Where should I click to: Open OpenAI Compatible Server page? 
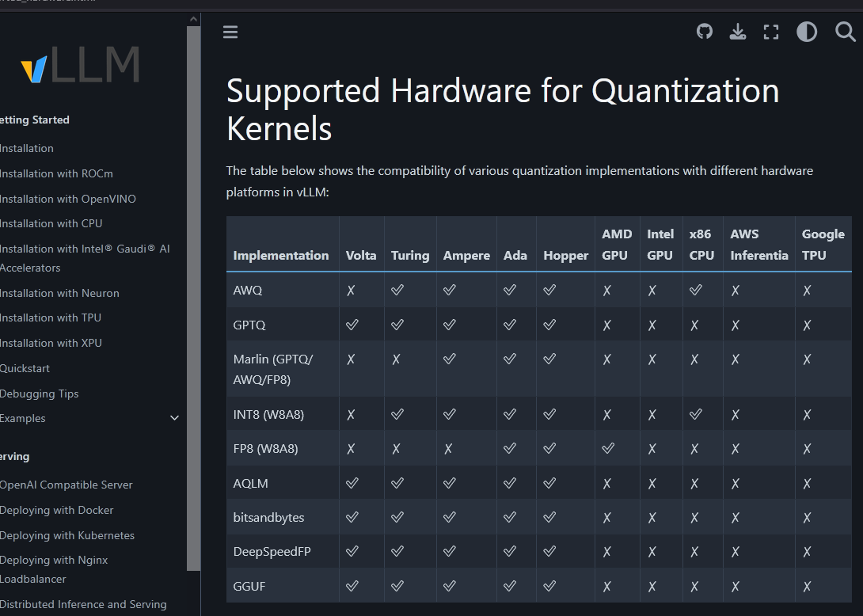pos(67,485)
